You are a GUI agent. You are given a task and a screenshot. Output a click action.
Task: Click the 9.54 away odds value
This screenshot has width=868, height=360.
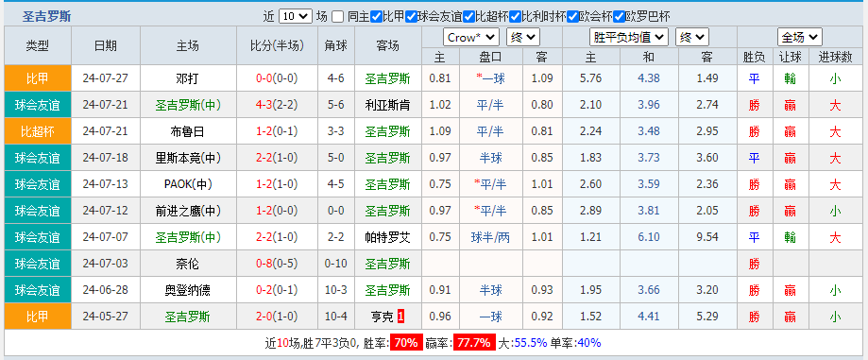(707, 237)
